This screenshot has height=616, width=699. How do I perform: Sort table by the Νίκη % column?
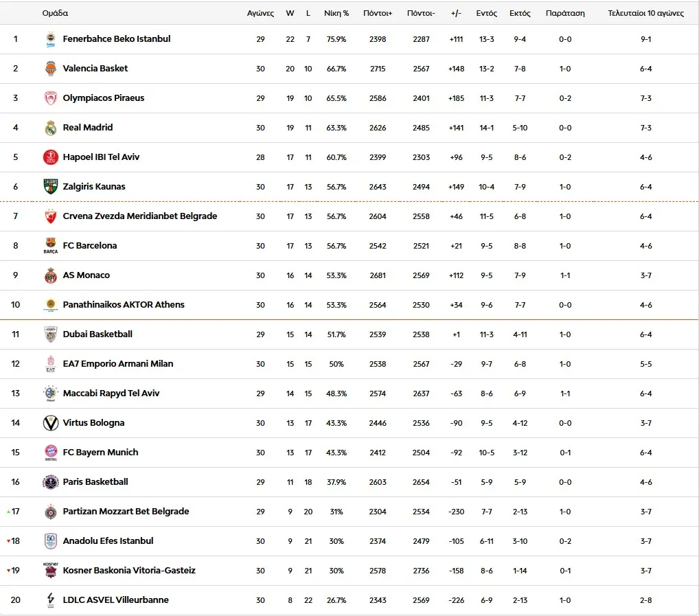click(336, 13)
